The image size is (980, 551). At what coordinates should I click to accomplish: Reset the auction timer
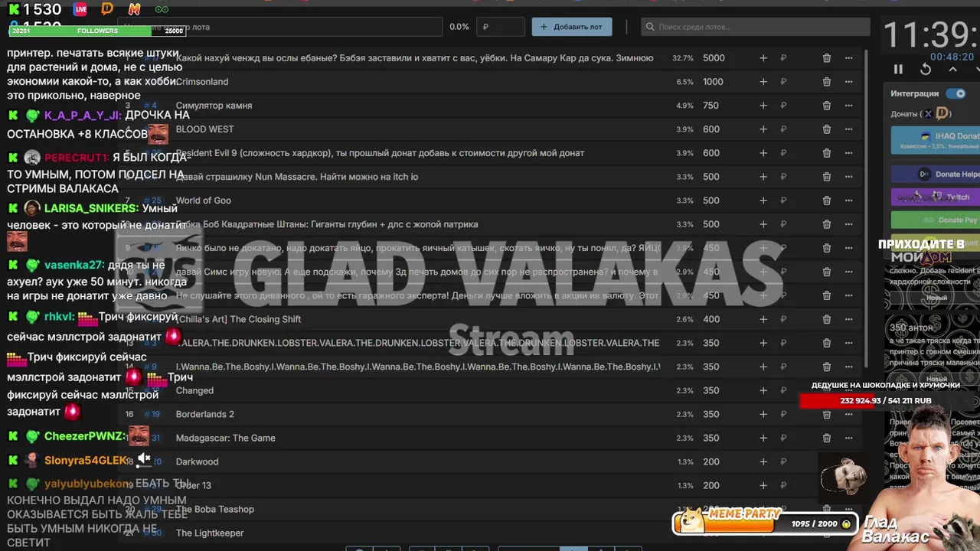click(x=926, y=69)
